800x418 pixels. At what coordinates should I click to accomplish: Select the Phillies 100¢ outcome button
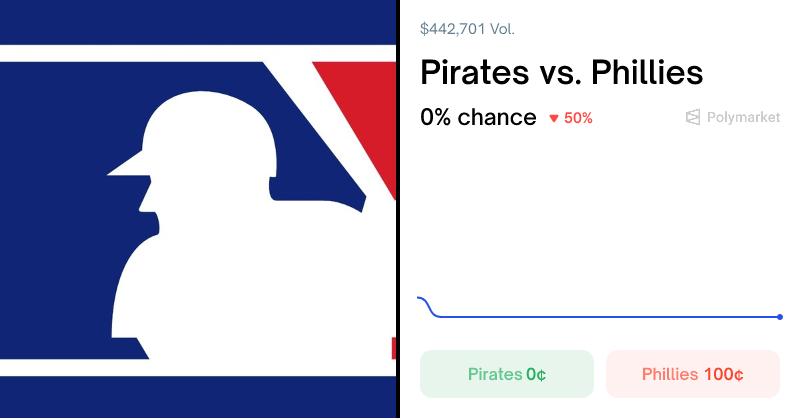coord(692,374)
